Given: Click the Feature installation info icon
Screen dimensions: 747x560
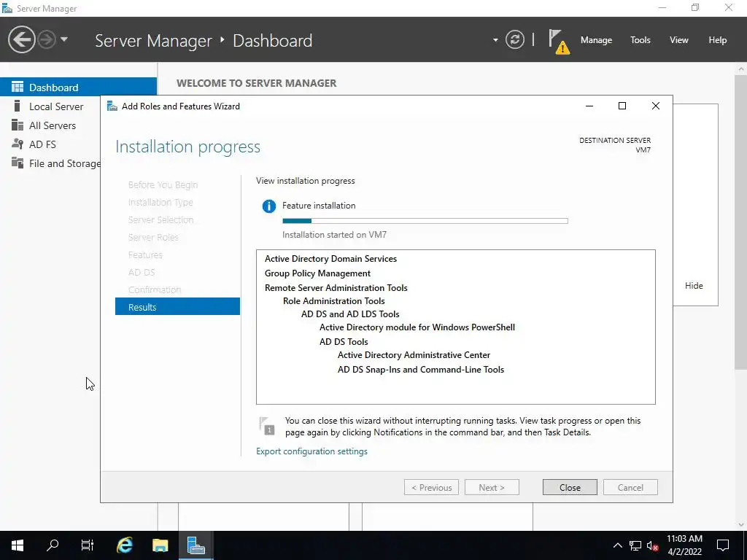Looking at the screenshot, I should 268,206.
